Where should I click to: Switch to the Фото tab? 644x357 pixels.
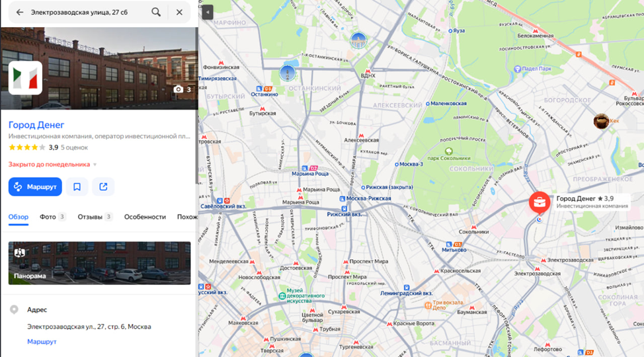point(53,217)
